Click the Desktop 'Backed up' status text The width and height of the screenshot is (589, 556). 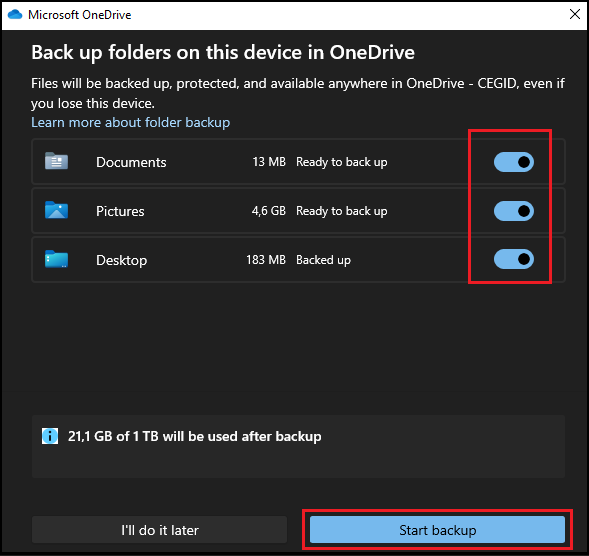pyautogui.click(x=323, y=260)
